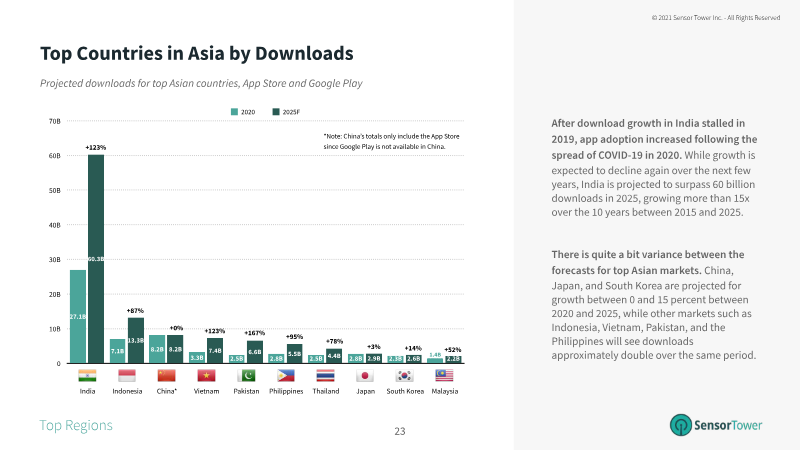Click the page number 23
The height and width of the screenshot is (450, 800).
pos(400,431)
